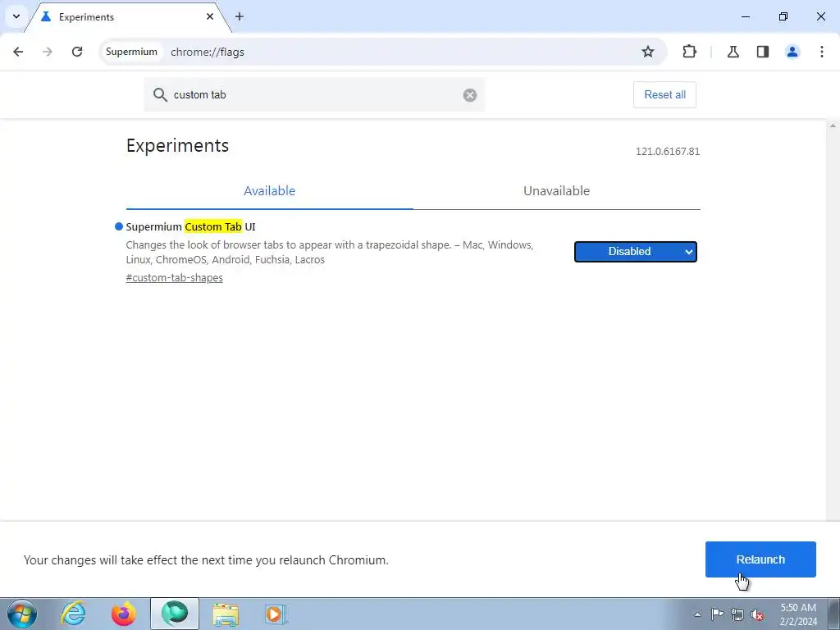Click the Supermium Custom Tab UI title
The width and height of the screenshot is (840, 630).
click(x=190, y=226)
